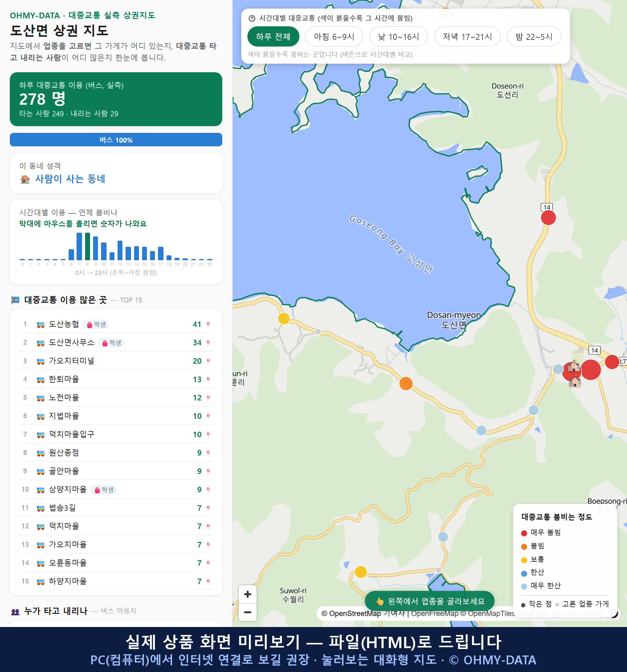Click the 7시 blue bar in the chart
The height and width of the screenshot is (672, 627).
click(79, 246)
